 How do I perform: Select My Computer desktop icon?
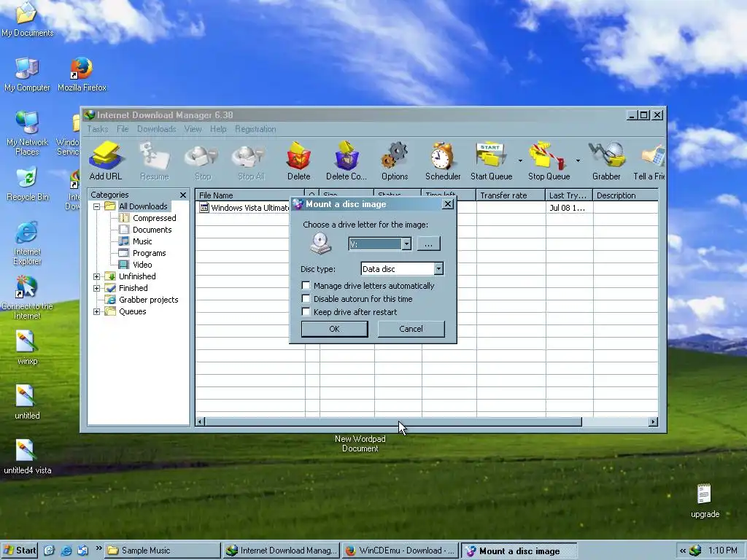(27, 74)
